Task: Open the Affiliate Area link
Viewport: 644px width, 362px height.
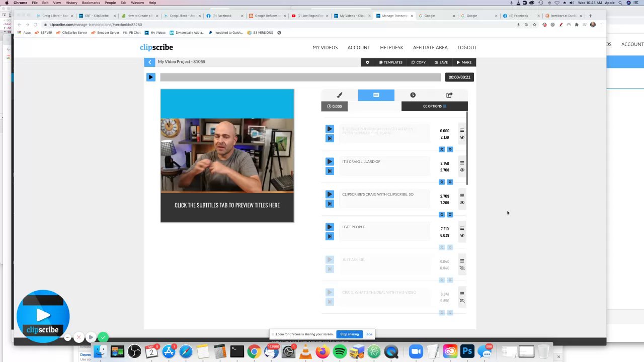Action: [x=430, y=47]
